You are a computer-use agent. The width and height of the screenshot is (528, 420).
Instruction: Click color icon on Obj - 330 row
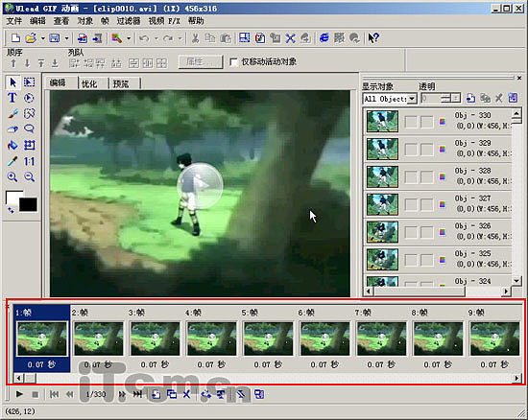(443, 122)
